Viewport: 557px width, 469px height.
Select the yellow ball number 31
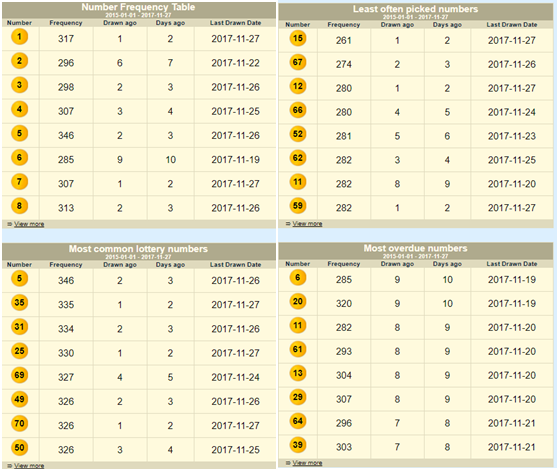20,327
